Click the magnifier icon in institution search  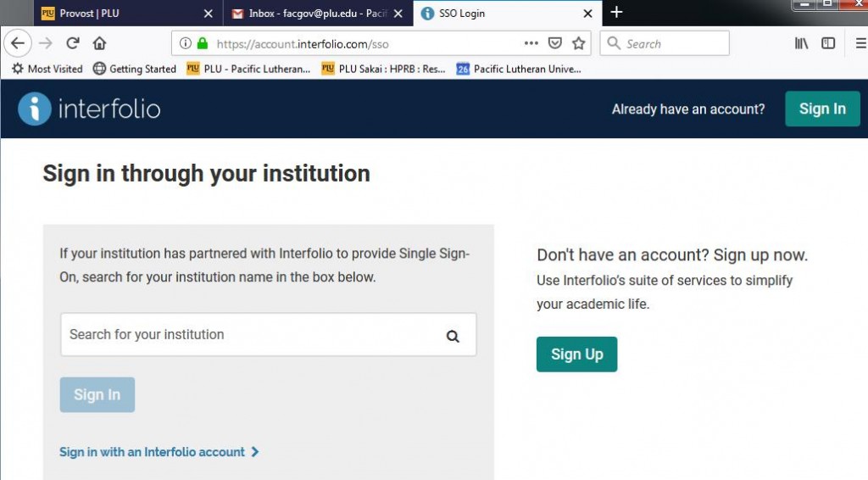pyautogui.click(x=453, y=336)
